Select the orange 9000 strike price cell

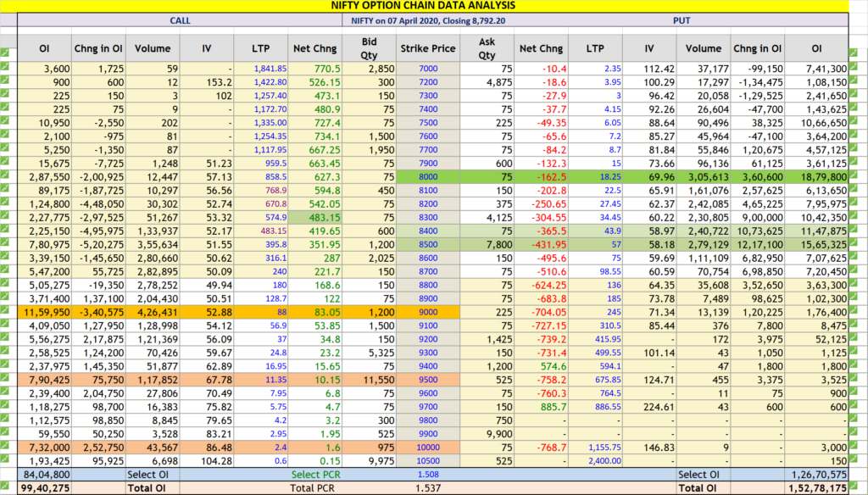click(428, 312)
